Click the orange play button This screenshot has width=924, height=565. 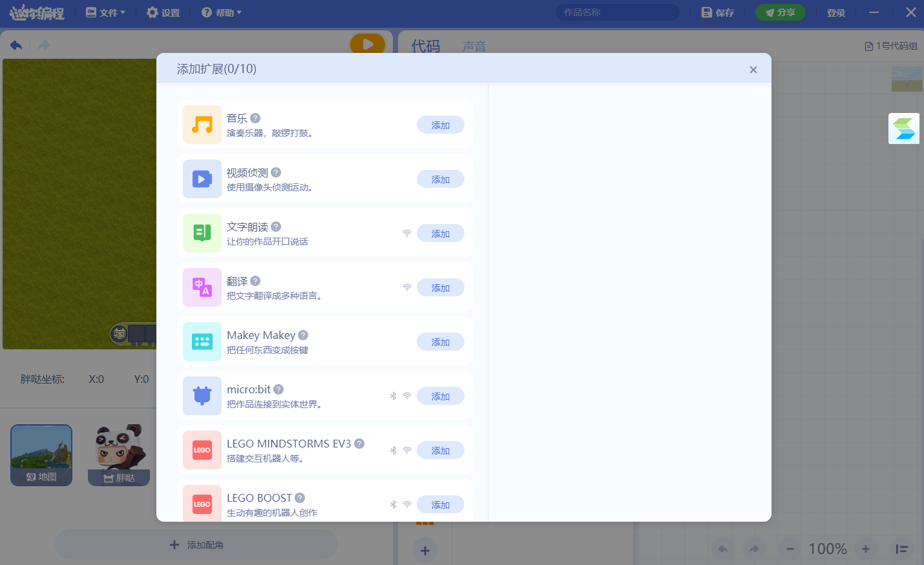[x=368, y=44]
